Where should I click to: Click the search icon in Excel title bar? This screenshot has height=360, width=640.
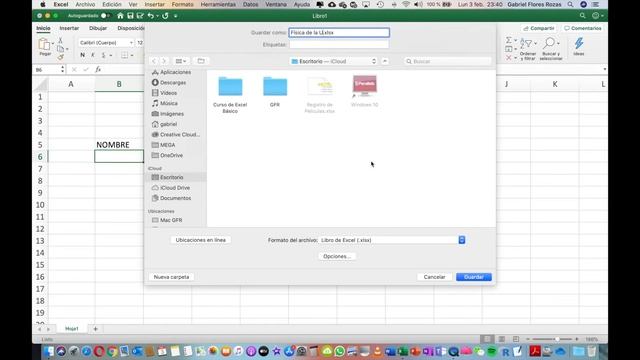(x=582, y=16)
